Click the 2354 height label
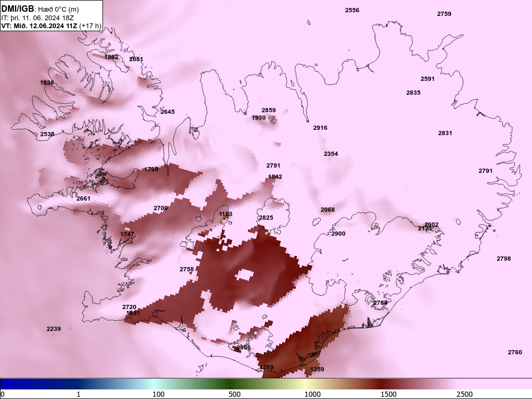The image size is (532, 399). tap(331, 154)
